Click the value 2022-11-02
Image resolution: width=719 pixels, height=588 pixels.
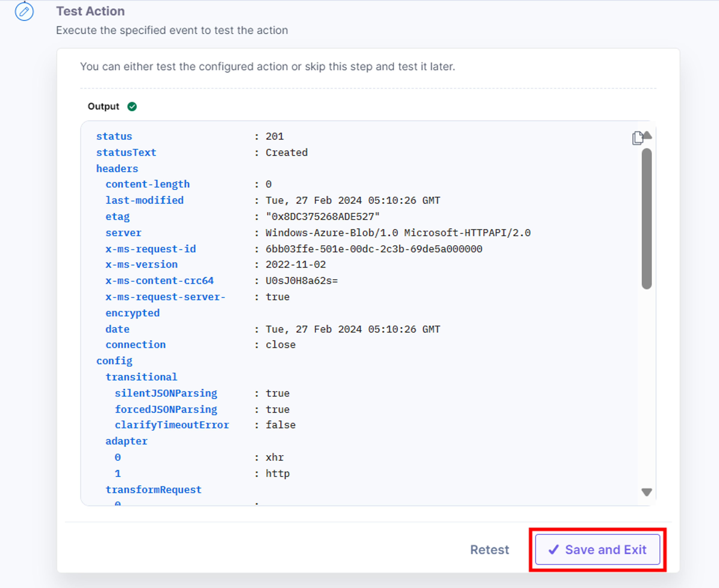(296, 264)
